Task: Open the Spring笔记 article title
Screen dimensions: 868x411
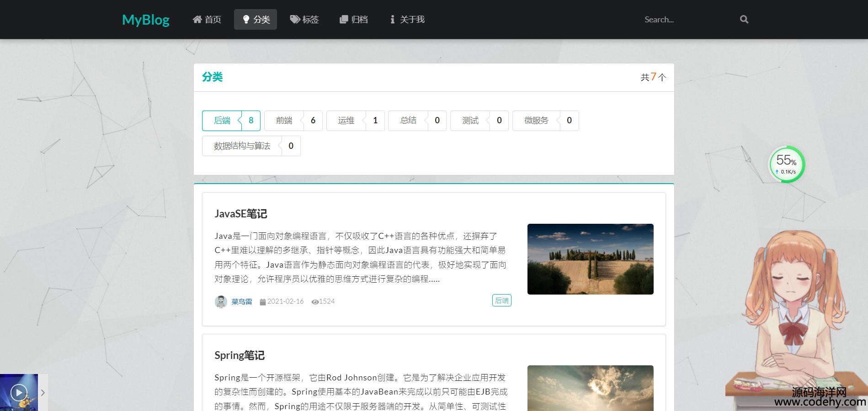Action: [x=240, y=355]
